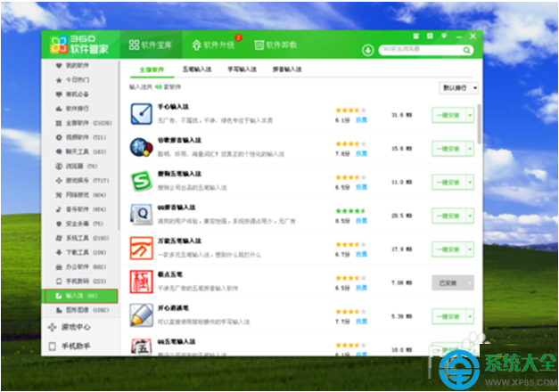Expand install options arrow for 手心输入法
The width and height of the screenshot is (559, 392).
470,115
